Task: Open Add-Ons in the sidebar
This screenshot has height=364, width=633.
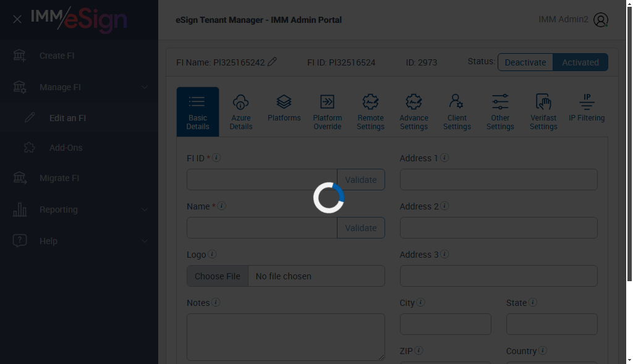Action: 66,148
